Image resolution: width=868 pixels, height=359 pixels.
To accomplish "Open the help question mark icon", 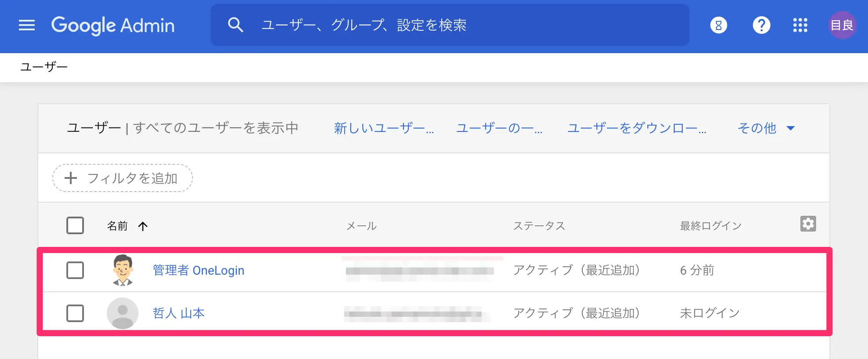I will coord(761,25).
